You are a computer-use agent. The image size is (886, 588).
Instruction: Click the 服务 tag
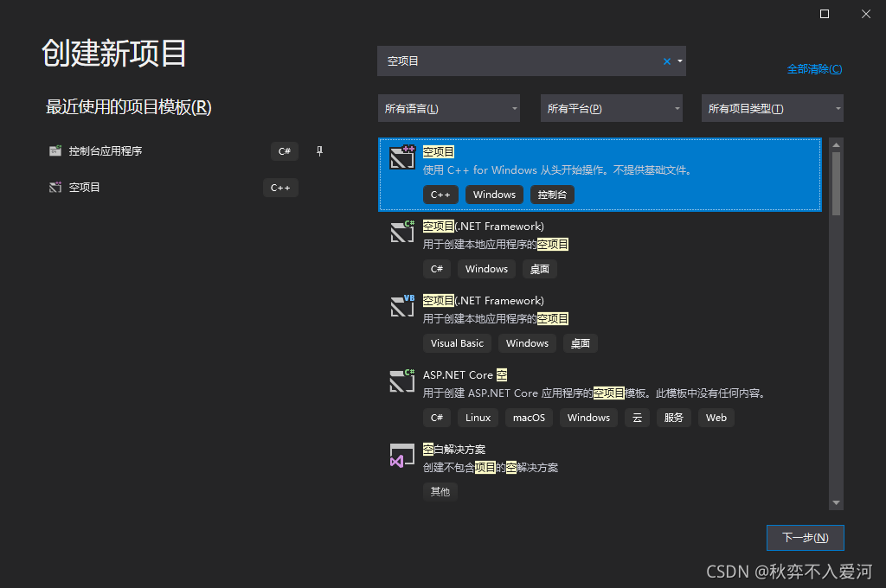coord(673,418)
